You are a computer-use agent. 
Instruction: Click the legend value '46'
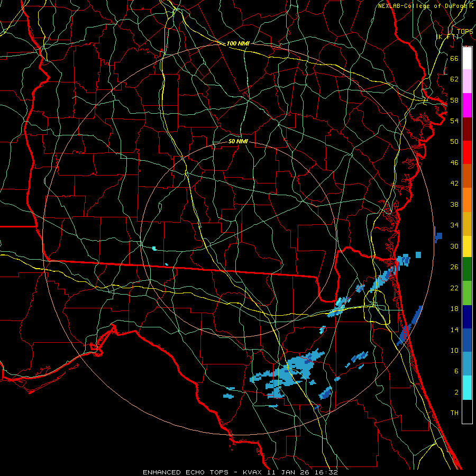click(x=454, y=163)
